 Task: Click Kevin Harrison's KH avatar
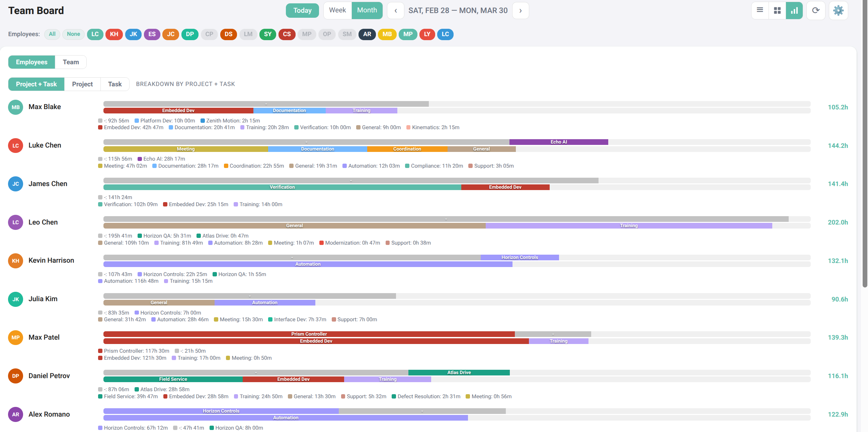[x=15, y=261]
